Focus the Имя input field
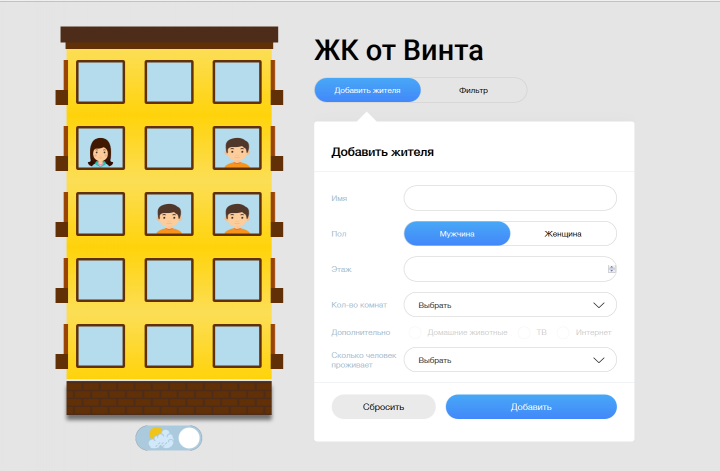 click(510, 198)
